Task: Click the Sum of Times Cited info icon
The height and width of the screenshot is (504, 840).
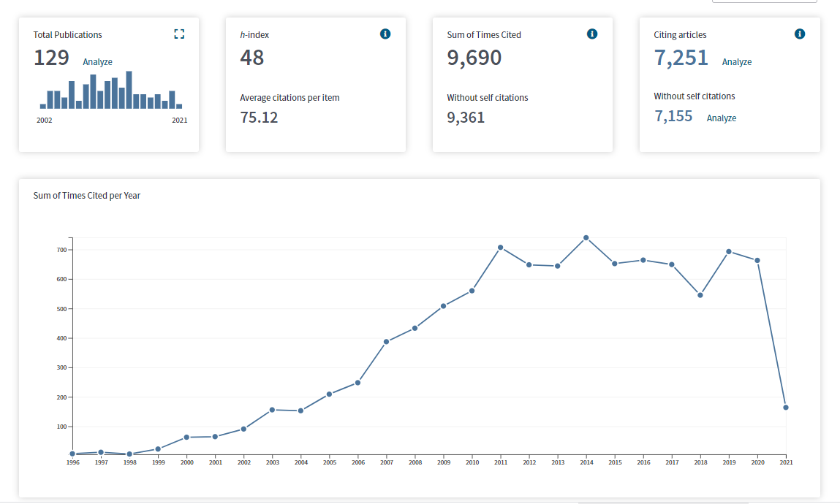Action: [x=592, y=34]
